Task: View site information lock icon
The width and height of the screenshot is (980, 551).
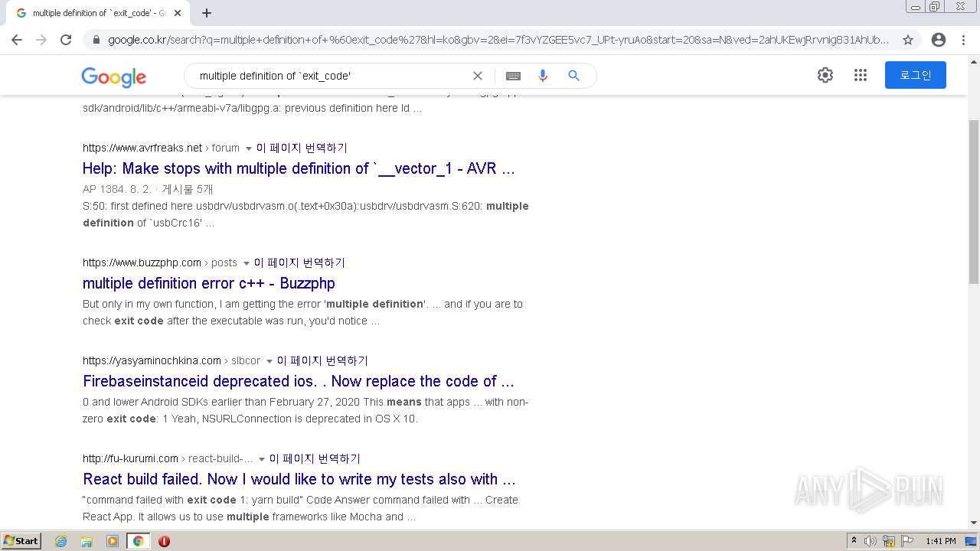Action: (x=96, y=40)
